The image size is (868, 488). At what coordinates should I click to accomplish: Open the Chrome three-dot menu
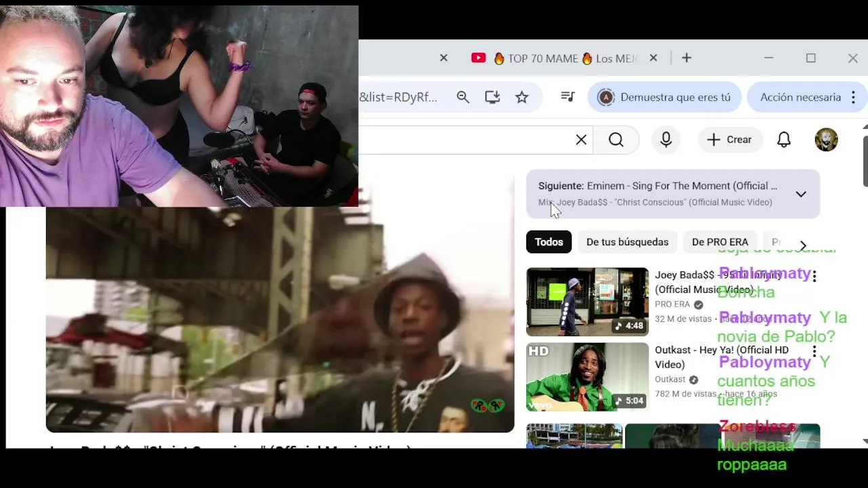[x=854, y=97]
